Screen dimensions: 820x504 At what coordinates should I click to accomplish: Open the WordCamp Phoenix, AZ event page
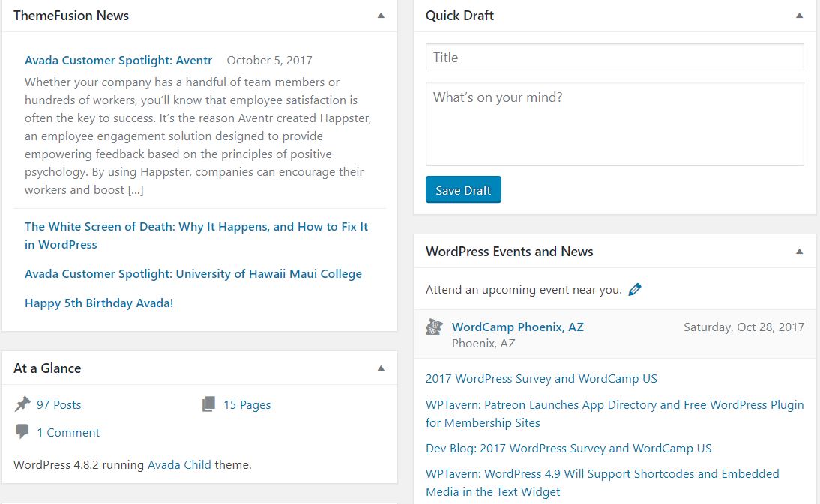tap(517, 327)
